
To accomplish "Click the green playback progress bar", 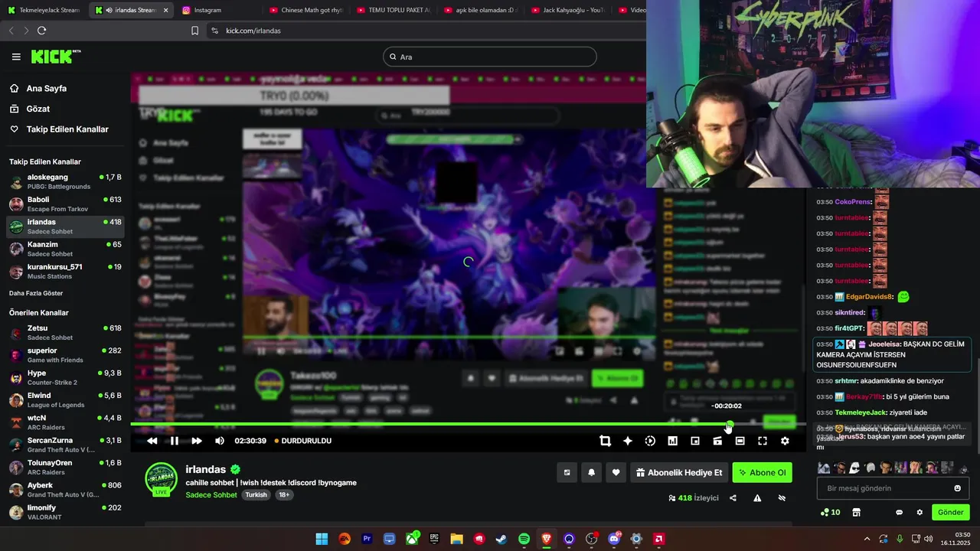I will [x=429, y=424].
